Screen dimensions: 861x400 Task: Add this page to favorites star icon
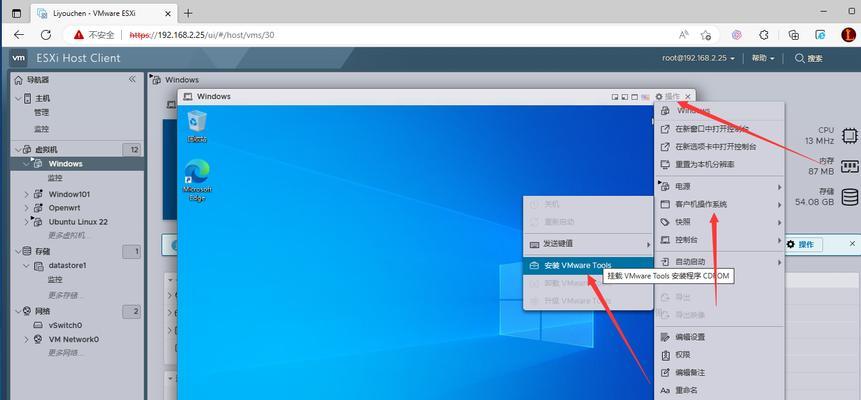[x=706, y=35]
